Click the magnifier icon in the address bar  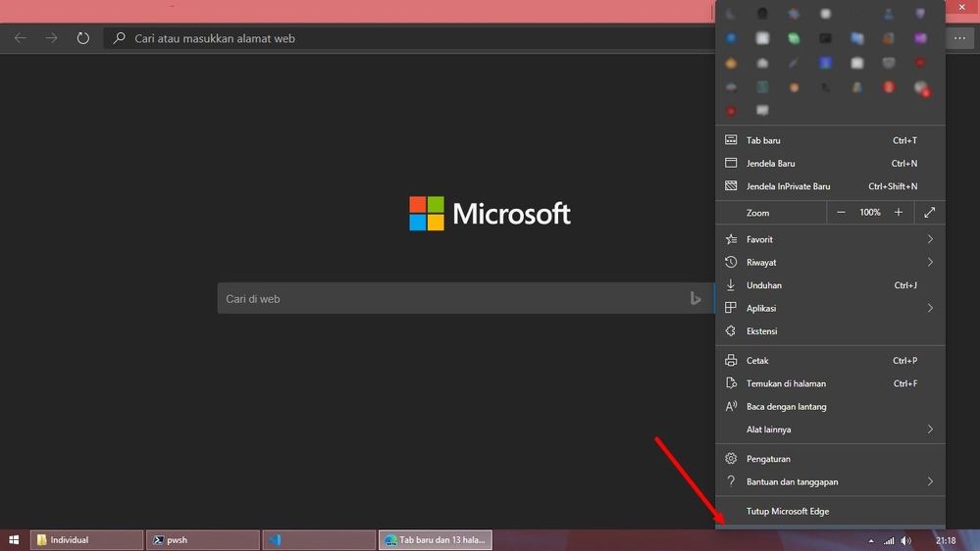pos(119,38)
